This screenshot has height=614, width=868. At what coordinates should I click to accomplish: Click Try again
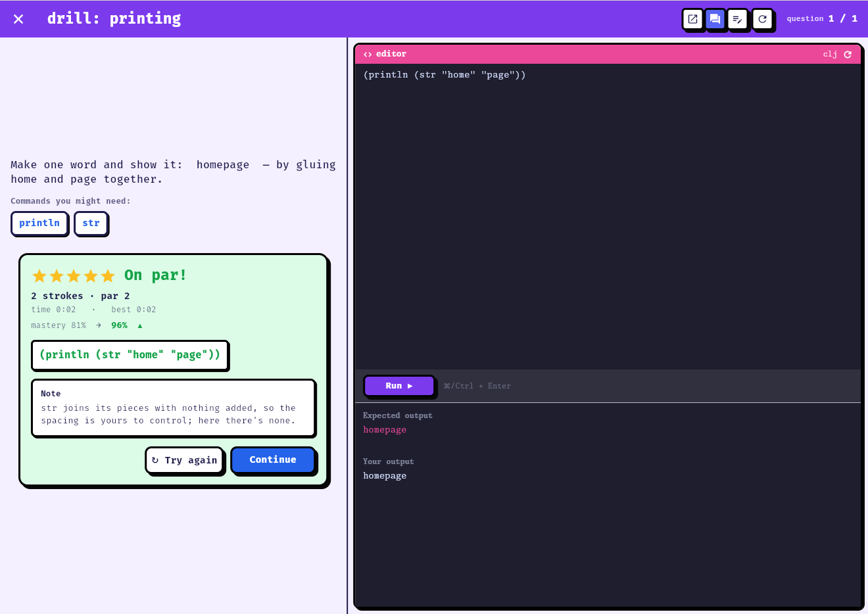(184, 460)
